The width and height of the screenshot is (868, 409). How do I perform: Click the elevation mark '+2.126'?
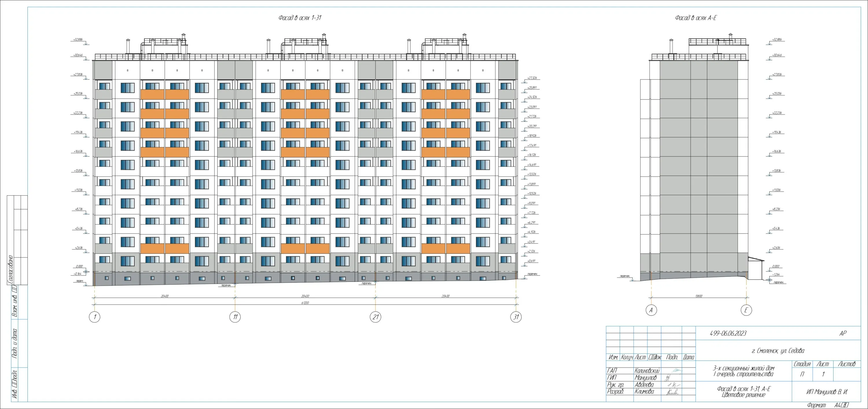pos(532,251)
